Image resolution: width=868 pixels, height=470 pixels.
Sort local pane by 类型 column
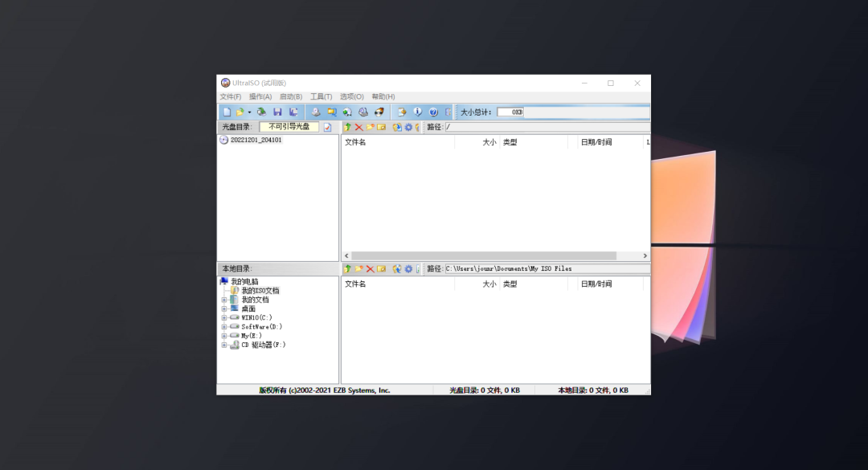coord(510,284)
